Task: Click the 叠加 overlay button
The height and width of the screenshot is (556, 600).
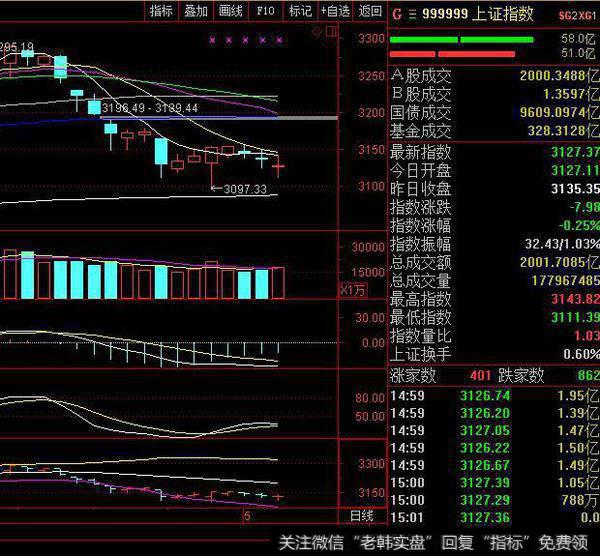Action: (196, 11)
